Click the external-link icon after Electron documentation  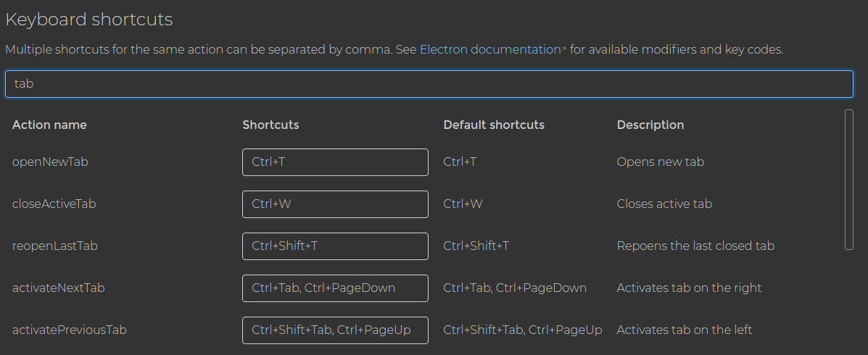564,49
